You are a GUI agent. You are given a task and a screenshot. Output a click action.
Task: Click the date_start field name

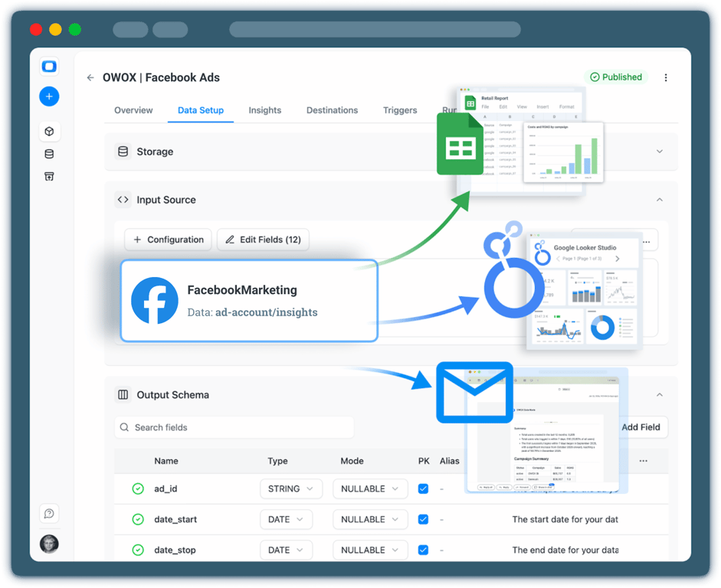click(175, 520)
